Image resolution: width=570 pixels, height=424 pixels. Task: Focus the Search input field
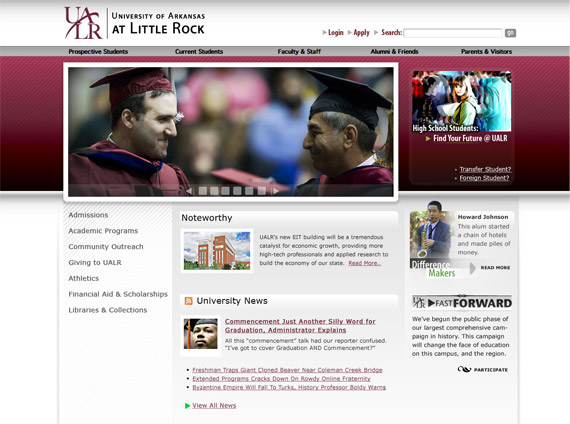(x=453, y=33)
